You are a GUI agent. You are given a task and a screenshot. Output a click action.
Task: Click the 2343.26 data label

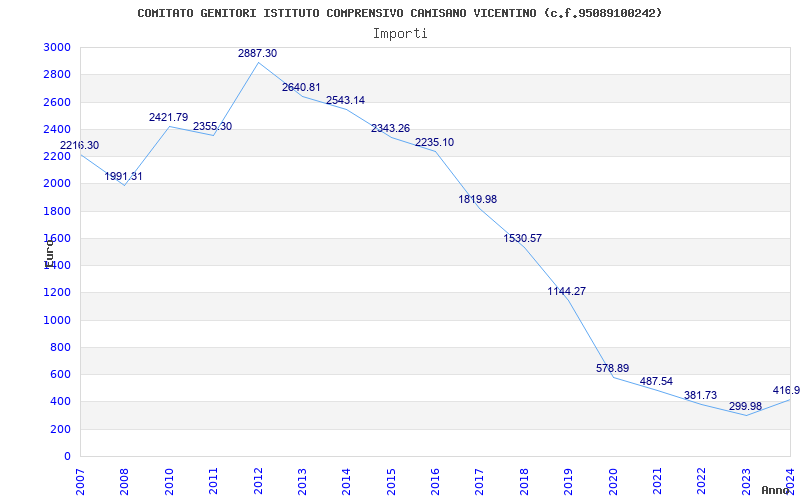click(390, 128)
